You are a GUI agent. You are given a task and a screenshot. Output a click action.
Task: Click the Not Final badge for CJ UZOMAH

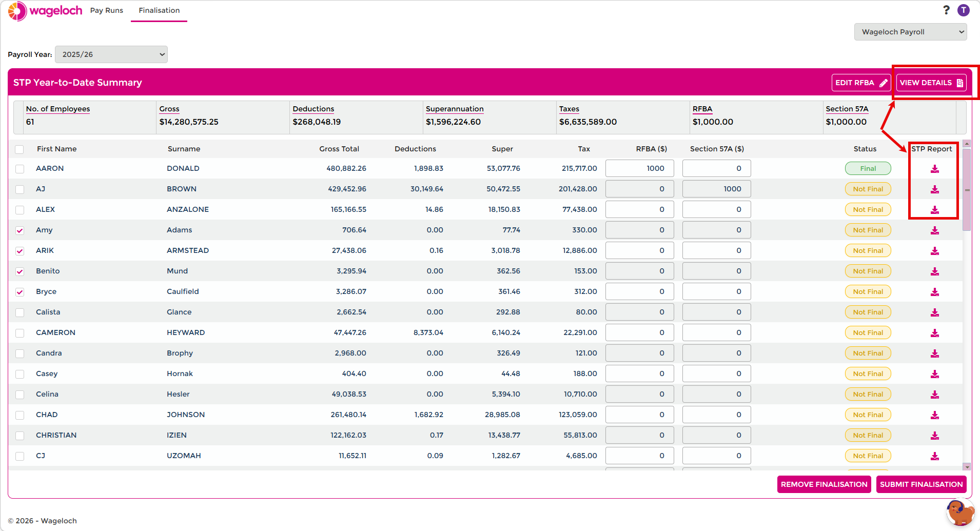[x=868, y=456]
